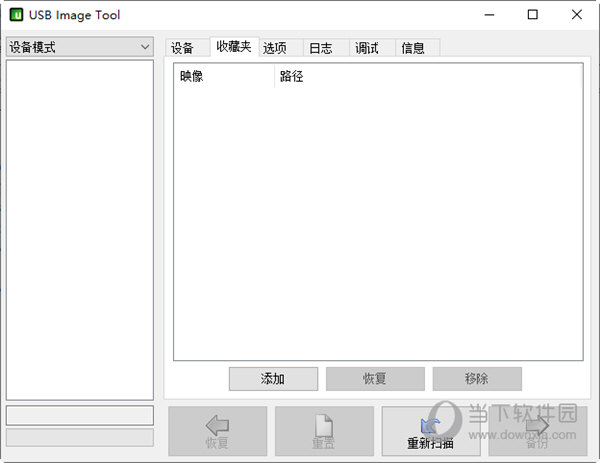Close the USB Image Tool window
The image size is (600, 463).
pos(577,15)
